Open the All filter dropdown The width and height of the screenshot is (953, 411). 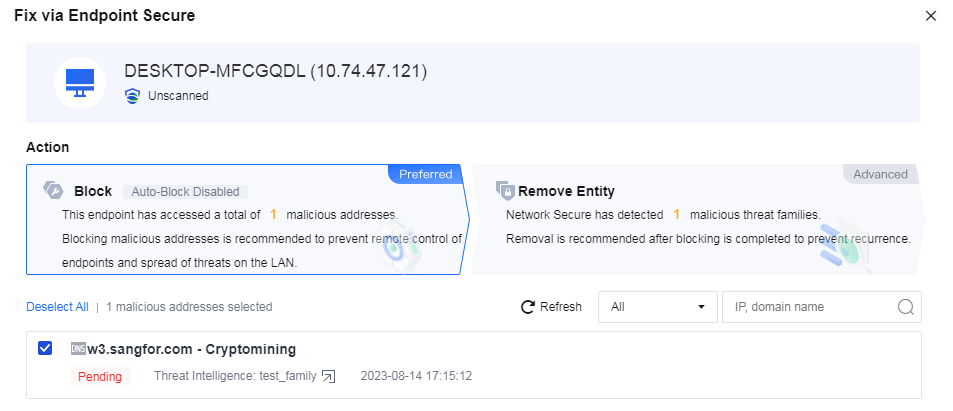(657, 307)
